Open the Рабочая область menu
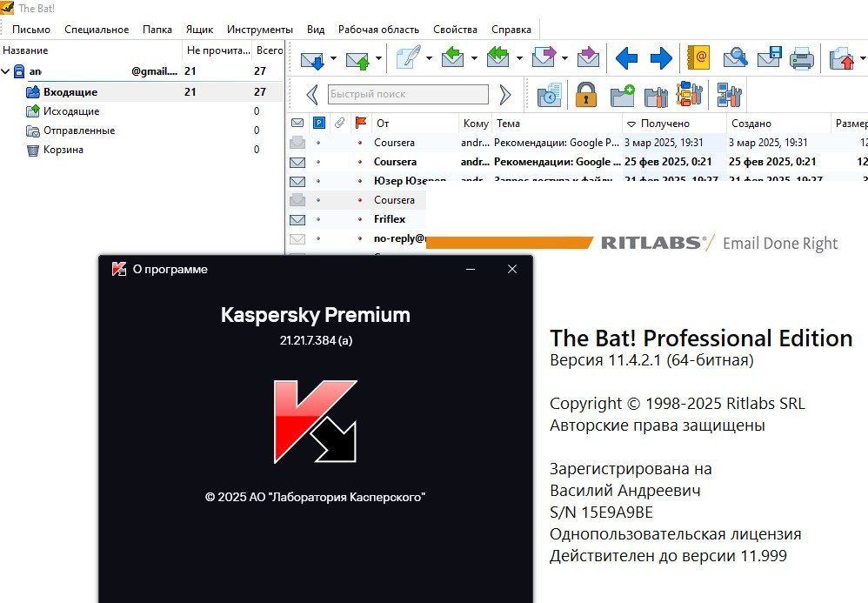The height and width of the screenshot is (603, 868). 378,30
